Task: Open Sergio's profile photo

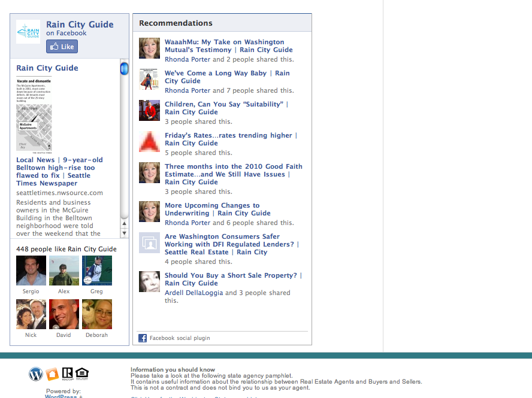Action: pyautogui.click(x=31, y=271)
